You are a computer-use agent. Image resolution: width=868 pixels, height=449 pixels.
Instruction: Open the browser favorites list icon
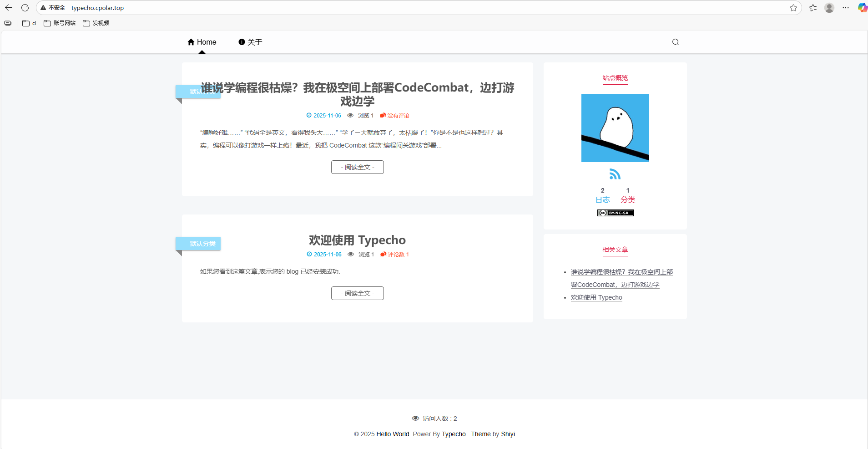click(x=813, y=8)
